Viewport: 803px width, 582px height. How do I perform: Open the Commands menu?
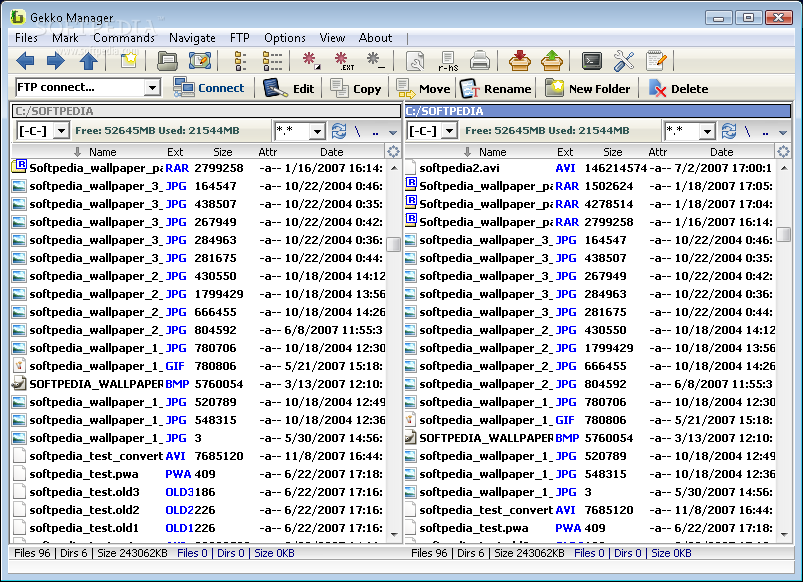(x=124, y=38)
